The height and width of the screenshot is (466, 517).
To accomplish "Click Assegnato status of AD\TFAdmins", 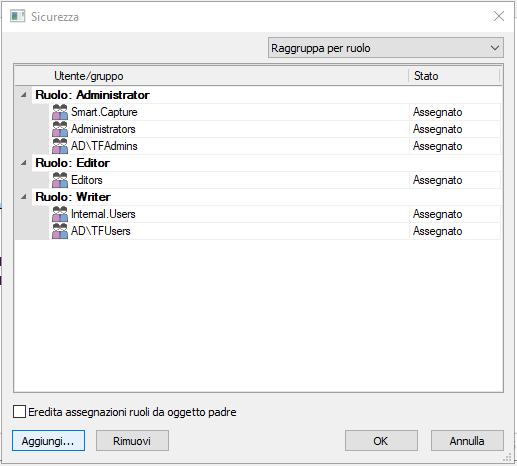I will 437,146.
